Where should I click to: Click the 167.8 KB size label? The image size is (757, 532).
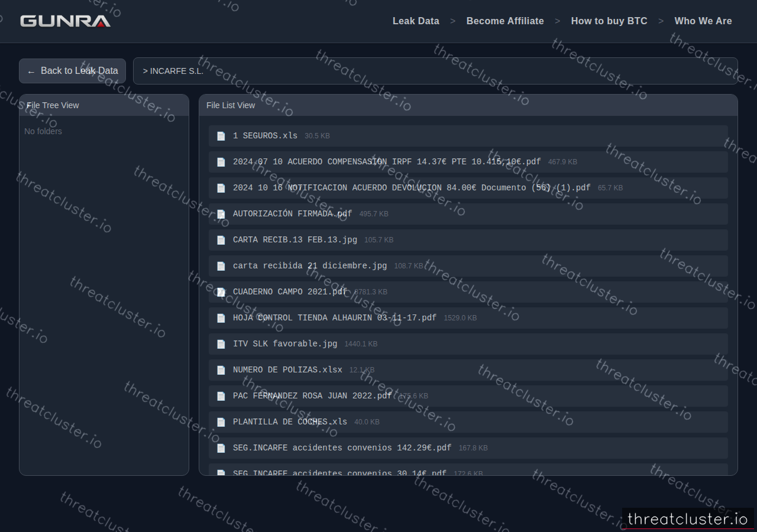point(473,448)
